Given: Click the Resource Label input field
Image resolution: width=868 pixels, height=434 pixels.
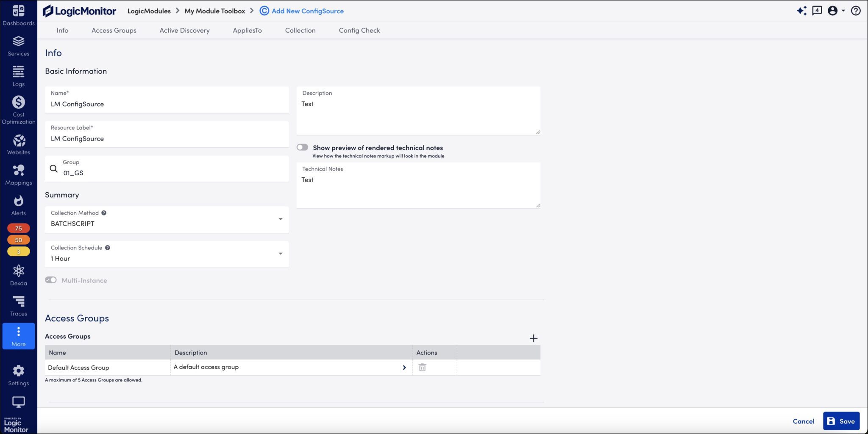Looking at the screenshot, I should (167, 135).
